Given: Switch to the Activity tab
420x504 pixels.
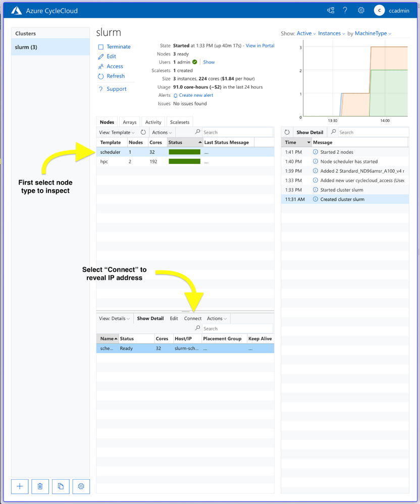Looking at the screenshot, I should [x=153, y=122].
